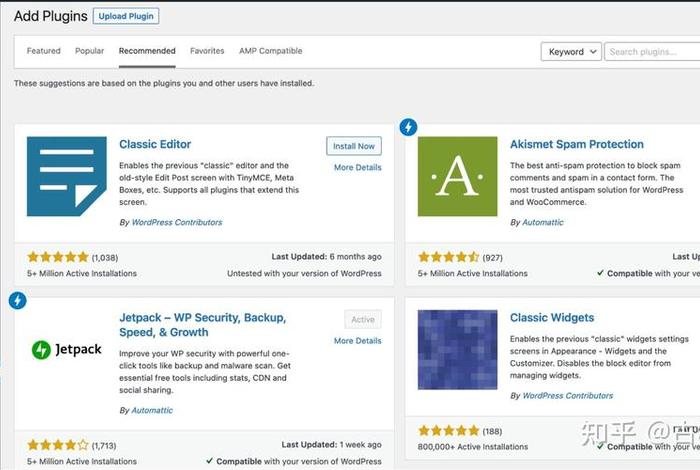Screen dimensions: 700x470
Task: Click the Classic Widgets blue pixel icon
Action: [457, 349]
